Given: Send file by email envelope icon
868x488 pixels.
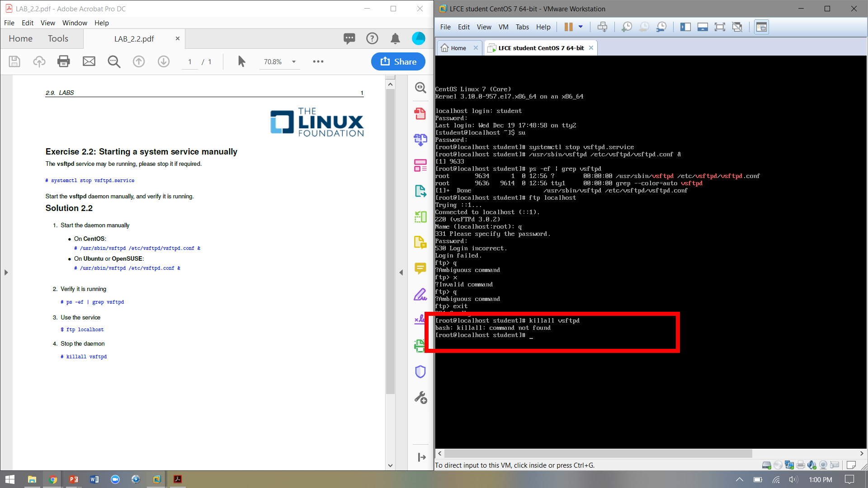Looking at the screenshot, I should coord(89,61).
